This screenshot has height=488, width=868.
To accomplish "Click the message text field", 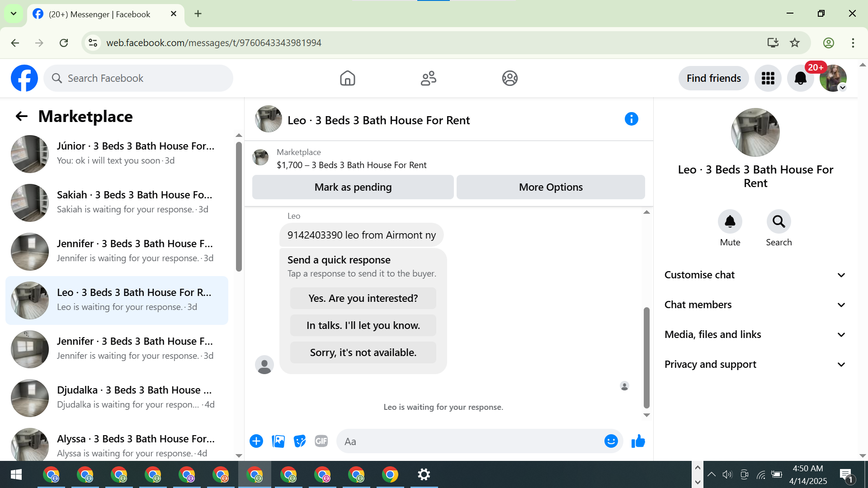I will (470, 441).
